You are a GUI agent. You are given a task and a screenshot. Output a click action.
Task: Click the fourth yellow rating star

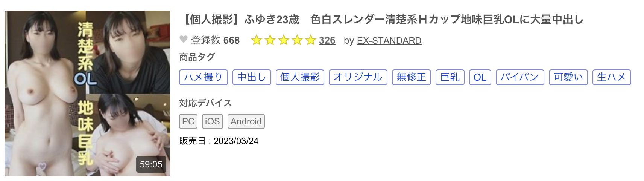(x=297, y=40)
